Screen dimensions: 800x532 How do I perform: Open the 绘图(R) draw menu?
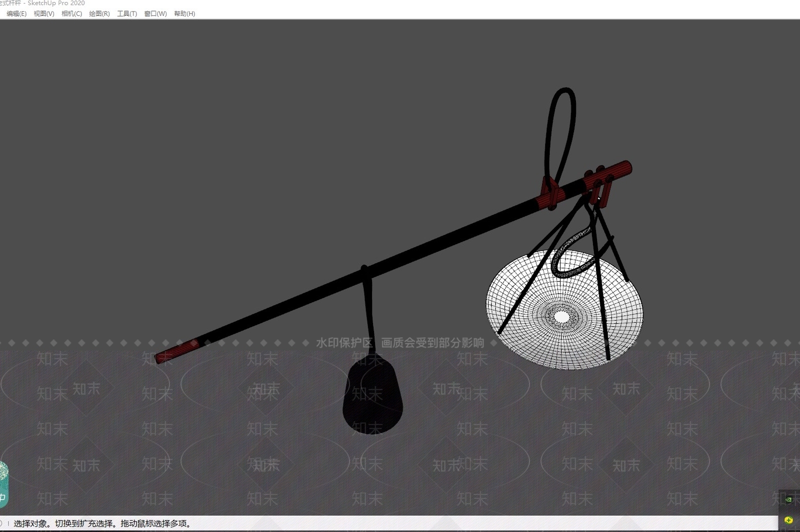coord(99,13)
